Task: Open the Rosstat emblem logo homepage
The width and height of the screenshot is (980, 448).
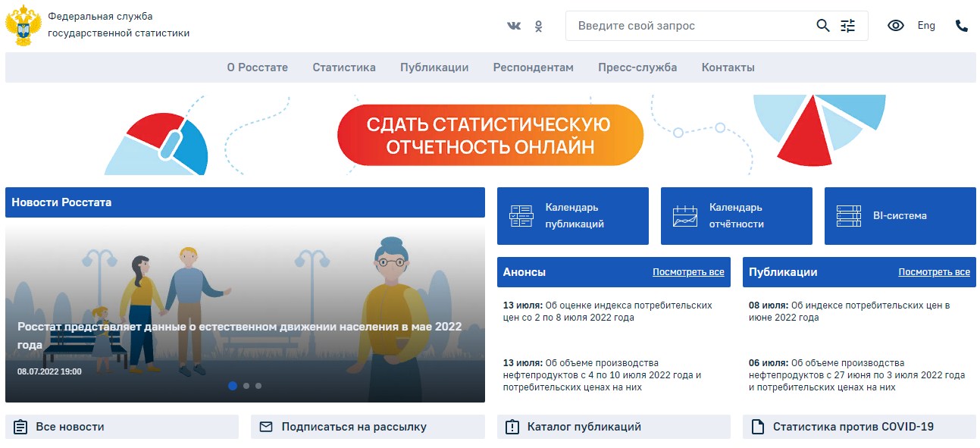Action: coord(23,26)
